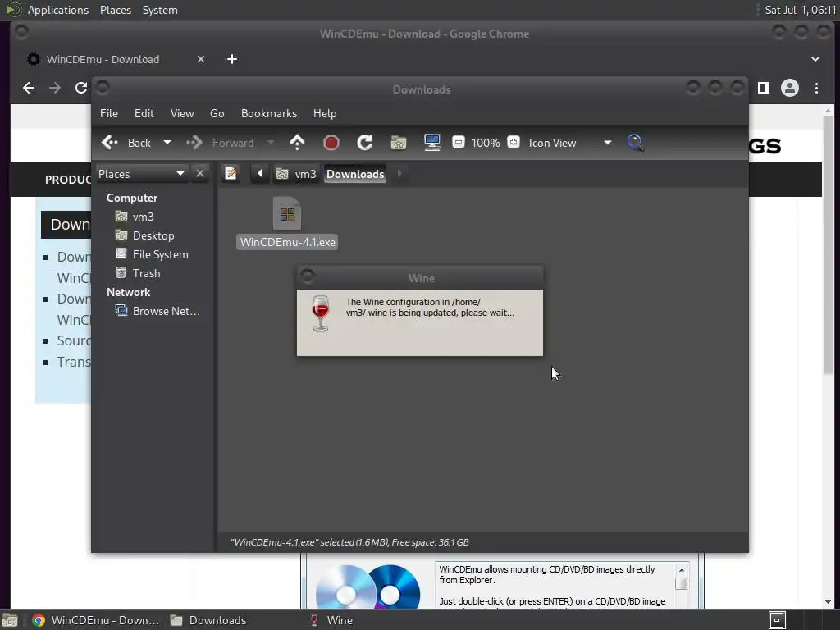Toggle Chrome side panel icon

click(764, 88)
